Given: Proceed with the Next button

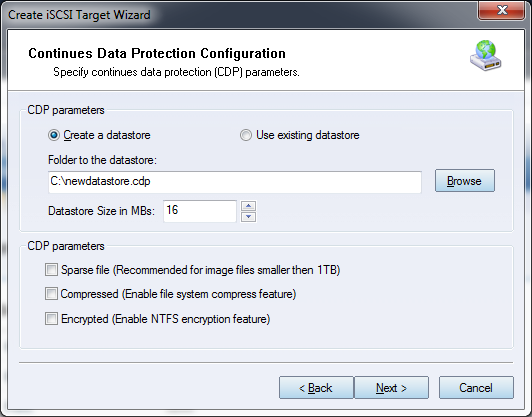Looking at the screenshot, I should [392, 387].
